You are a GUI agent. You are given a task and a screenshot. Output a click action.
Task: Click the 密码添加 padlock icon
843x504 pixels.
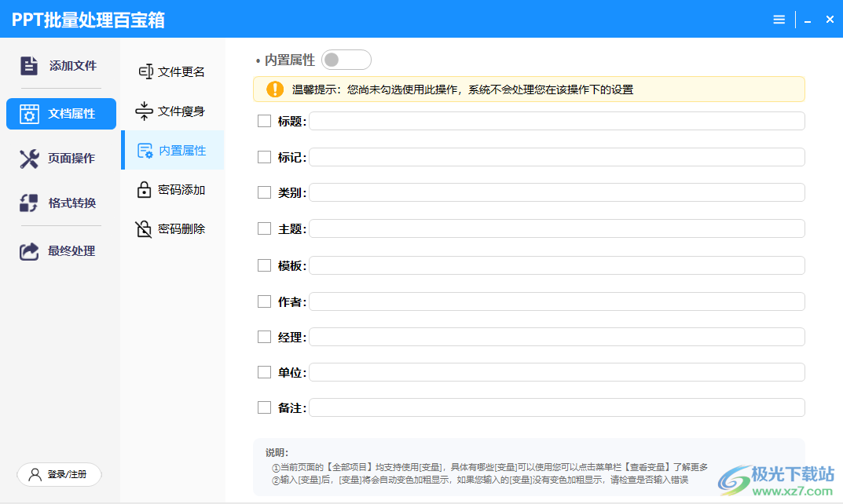[144, 190]
